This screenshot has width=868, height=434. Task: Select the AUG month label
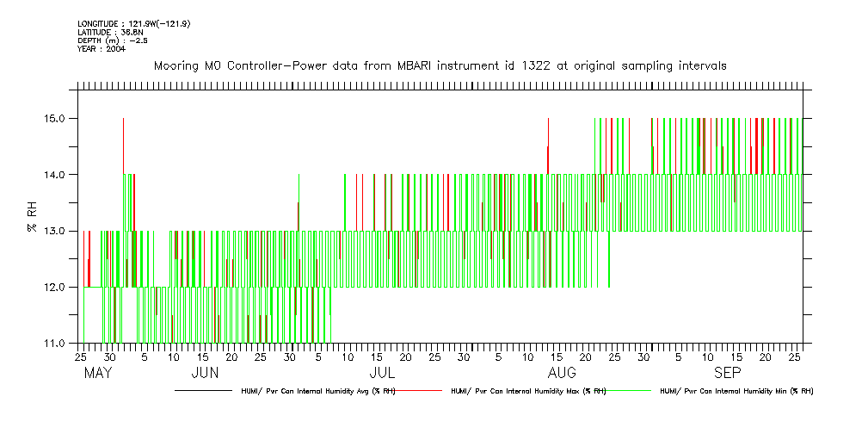coord(562,374)
